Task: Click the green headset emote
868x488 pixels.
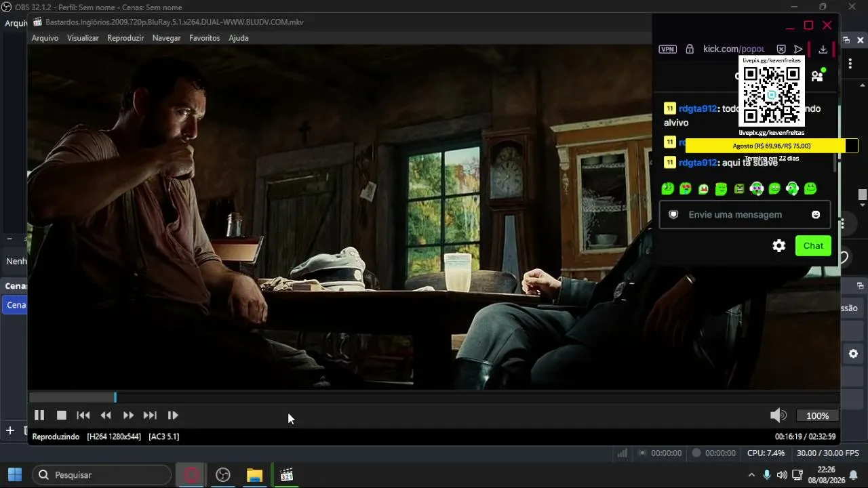Action: pos(792,188)
